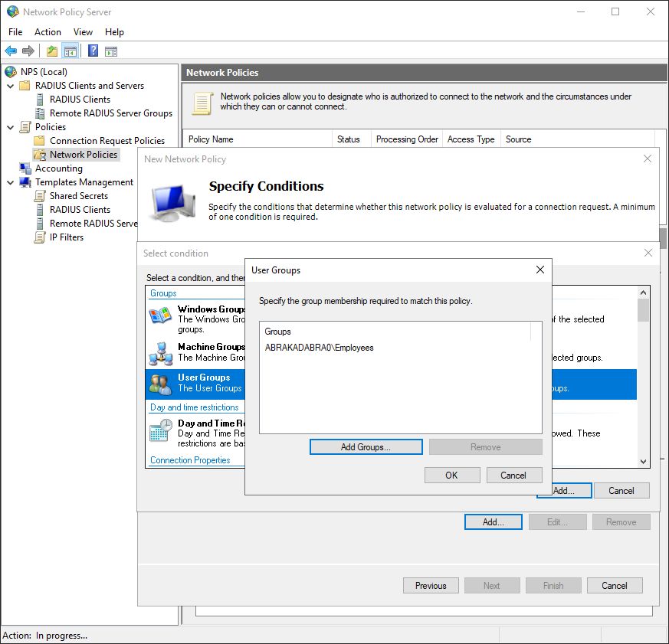Open the Action menu
Screen dimensions: 669x644
[48, 32]
